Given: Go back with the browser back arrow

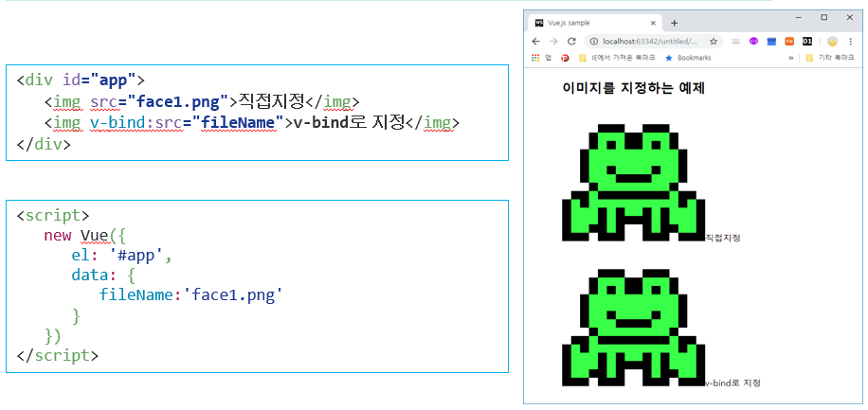Looking at the screenshot, I should point(535,42).
